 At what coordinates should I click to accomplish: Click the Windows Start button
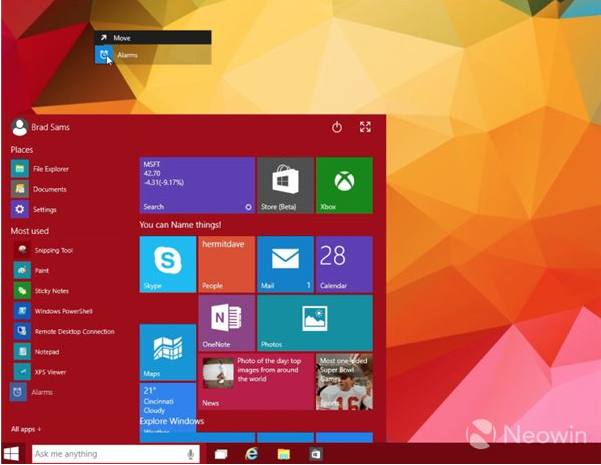pos(14,454)
